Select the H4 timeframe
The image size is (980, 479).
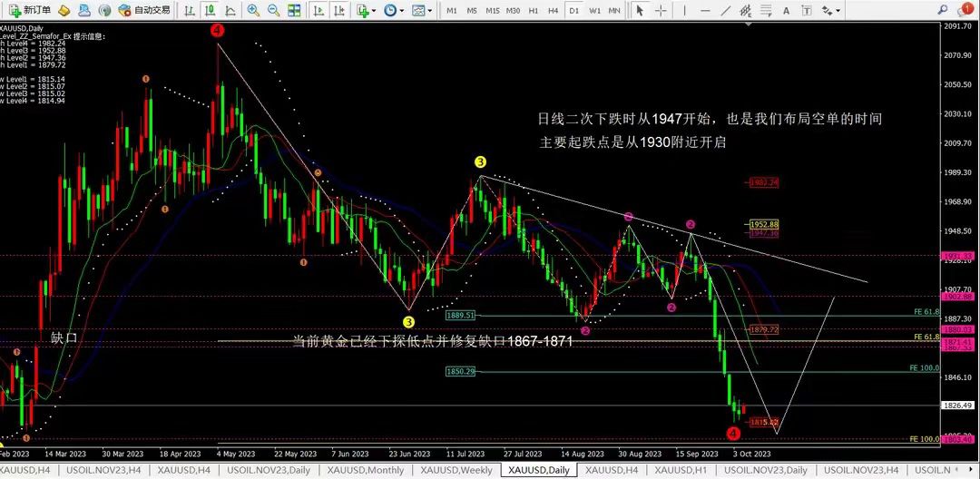point(554,11)
